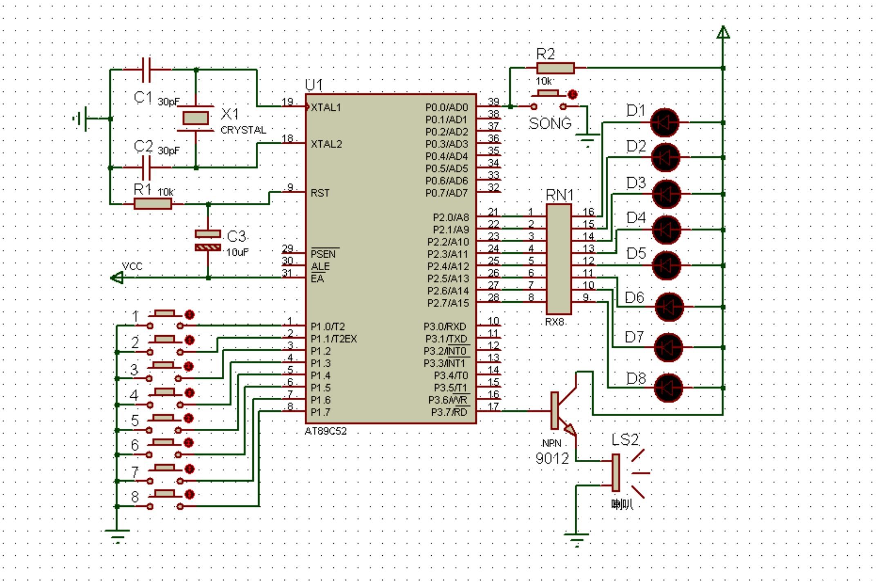Click LED D6 symbol

click(x=669, y=307)
